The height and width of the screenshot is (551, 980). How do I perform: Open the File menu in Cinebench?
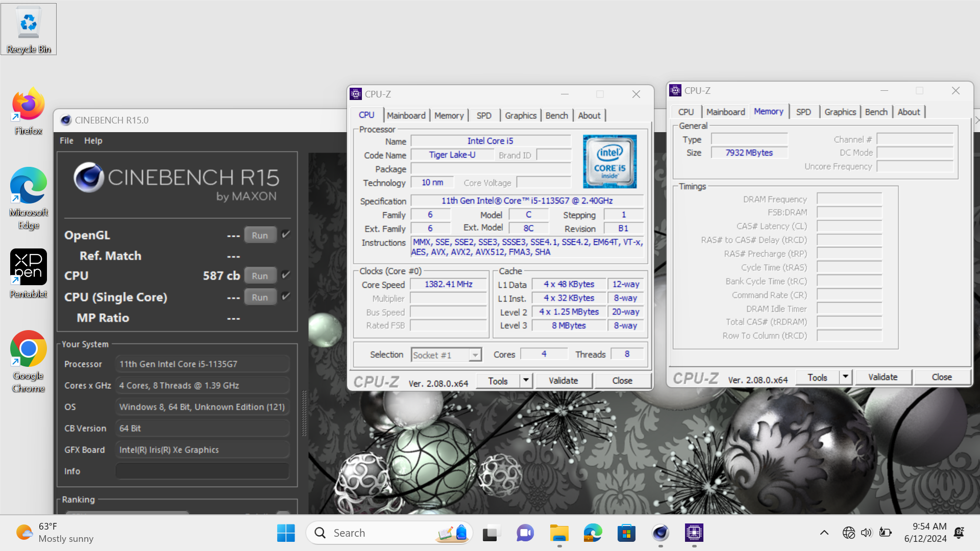66,140
